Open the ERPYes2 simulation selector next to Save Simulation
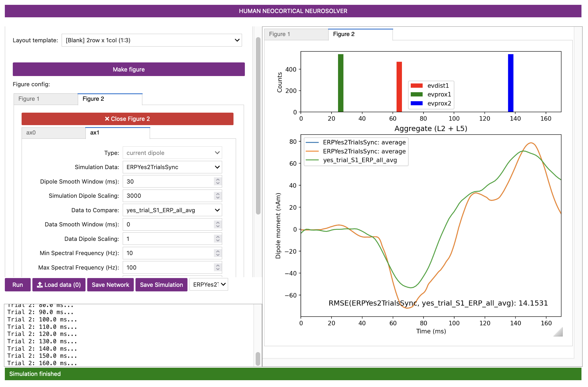Screen dimensions: 588x387 coord(209,285)
